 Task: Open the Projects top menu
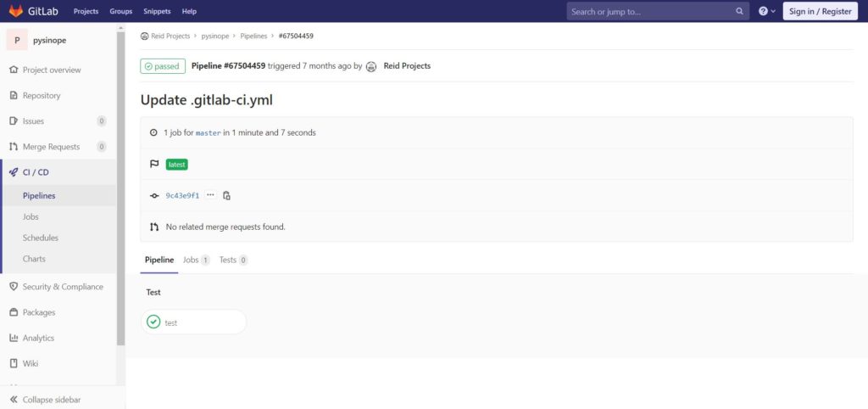[86, 11]
